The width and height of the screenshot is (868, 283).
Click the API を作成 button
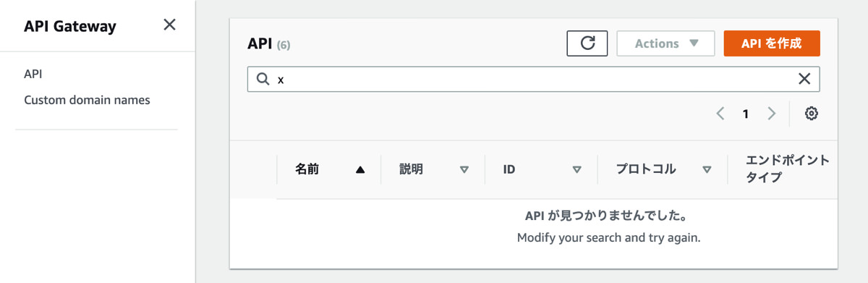(x=772, y=43)
